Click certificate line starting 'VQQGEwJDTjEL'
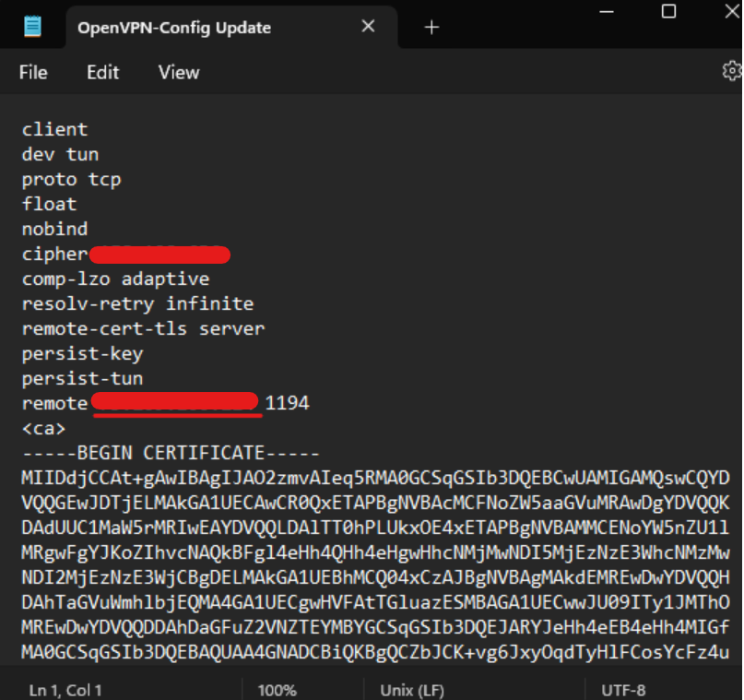Screen dimensions: 744x700 click(375, 503)
